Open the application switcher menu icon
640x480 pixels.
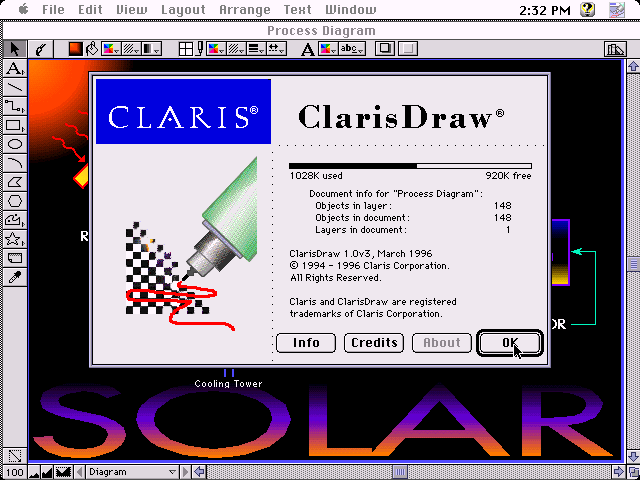(617, 9)
